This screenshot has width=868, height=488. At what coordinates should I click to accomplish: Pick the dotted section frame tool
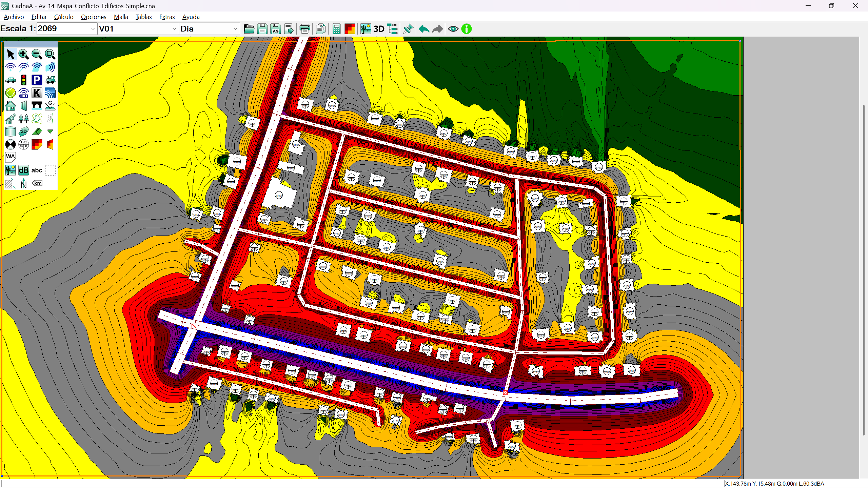pyautogui.click(x=50, y=170)
